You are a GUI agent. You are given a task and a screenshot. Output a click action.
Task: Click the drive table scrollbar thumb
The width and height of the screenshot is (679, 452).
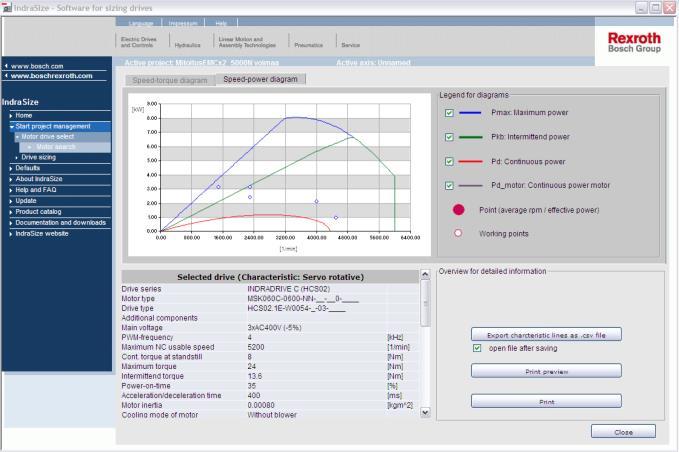tap(425, 303)
